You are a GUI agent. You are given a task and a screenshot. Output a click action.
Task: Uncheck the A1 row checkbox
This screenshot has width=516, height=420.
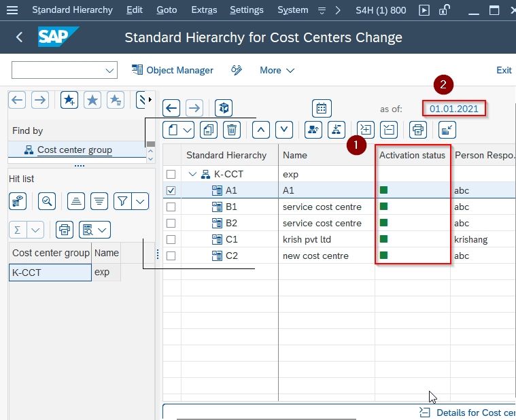(171, 190)
